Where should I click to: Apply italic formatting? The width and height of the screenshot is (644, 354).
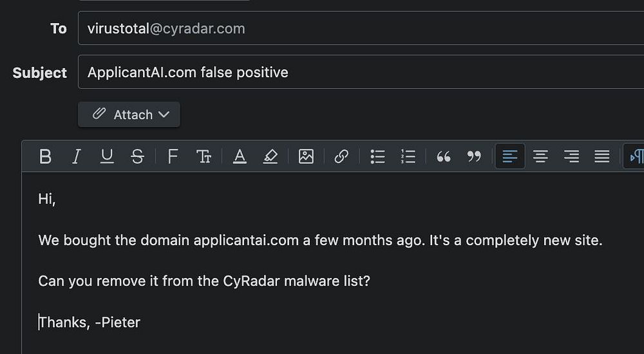point(76,156)
